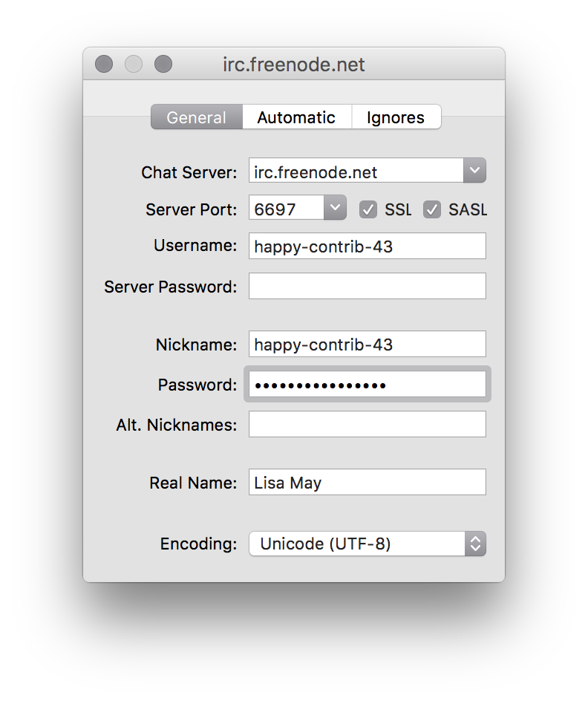
Task: Close the irc.freenode.net settings window
Action: point(104,64)
